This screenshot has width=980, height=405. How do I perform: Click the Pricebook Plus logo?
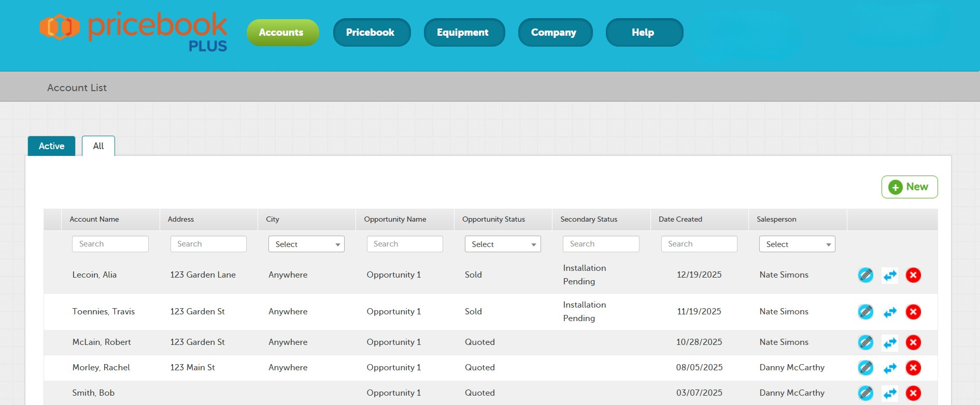click(133, 32)
